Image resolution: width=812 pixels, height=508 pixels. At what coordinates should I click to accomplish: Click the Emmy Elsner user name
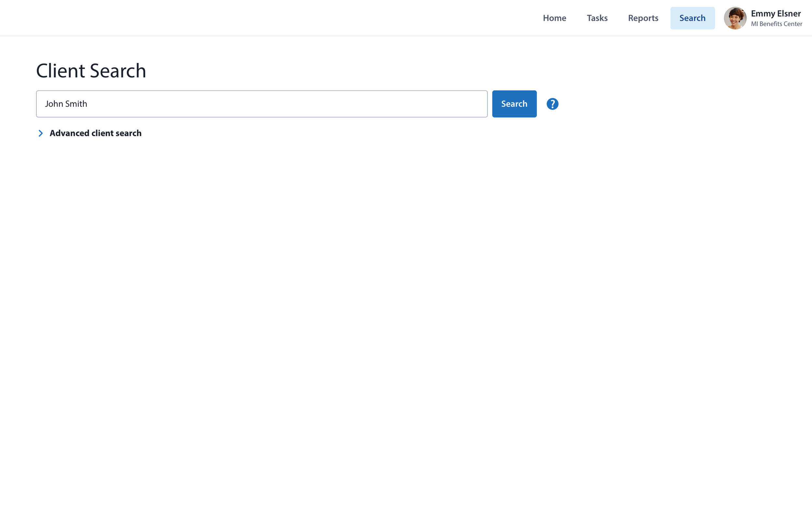coord(775,13)
